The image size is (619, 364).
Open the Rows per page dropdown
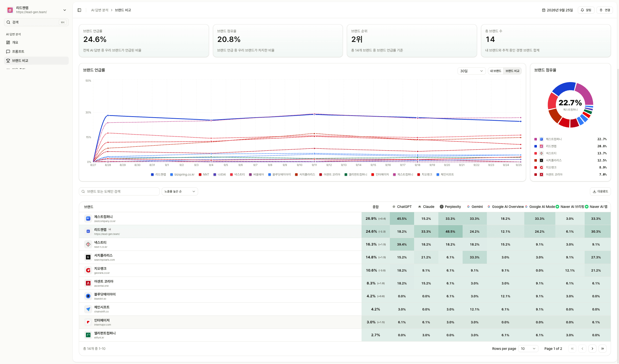528,349
